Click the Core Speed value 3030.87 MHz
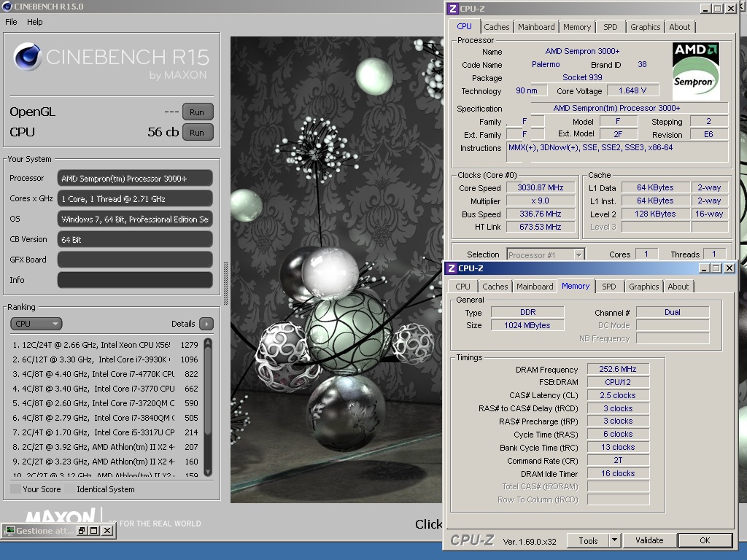Viewport: 747px width, 560px height. 541,187
